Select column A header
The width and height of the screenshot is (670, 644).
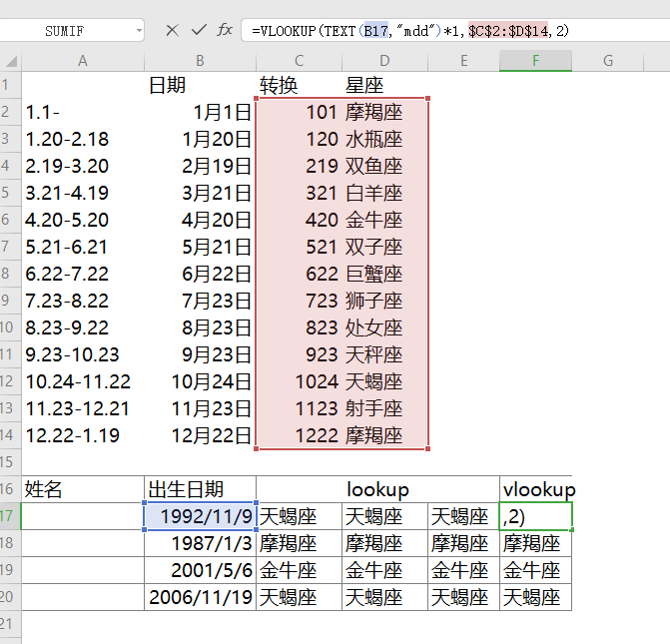83,61
